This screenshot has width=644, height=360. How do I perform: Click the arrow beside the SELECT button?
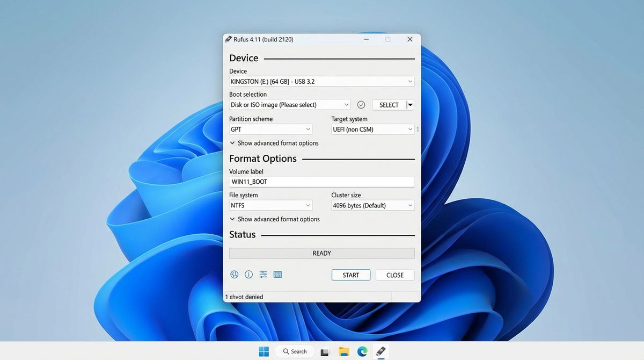point(411,105)
